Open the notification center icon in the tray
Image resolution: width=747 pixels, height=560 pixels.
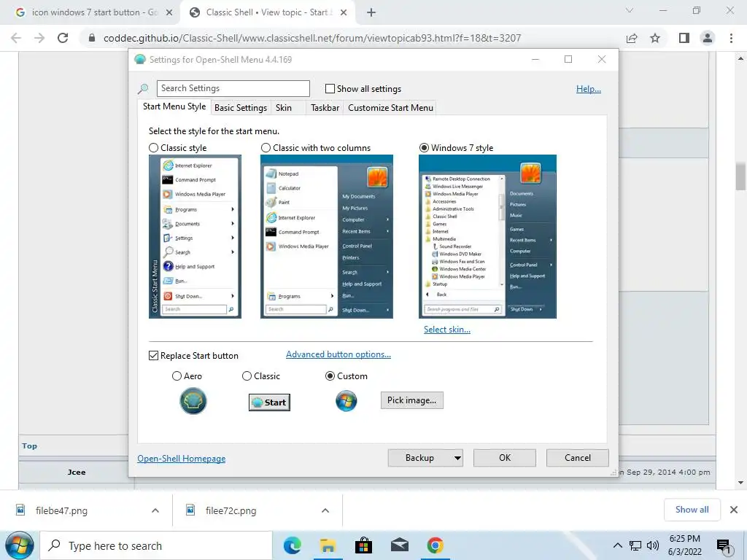tap(724, 545)
